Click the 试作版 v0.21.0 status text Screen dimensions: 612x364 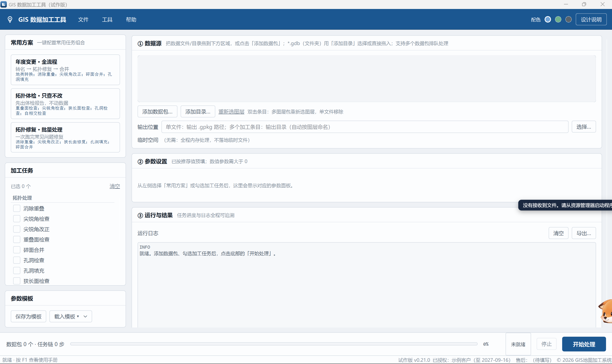[x=414, y=360]
